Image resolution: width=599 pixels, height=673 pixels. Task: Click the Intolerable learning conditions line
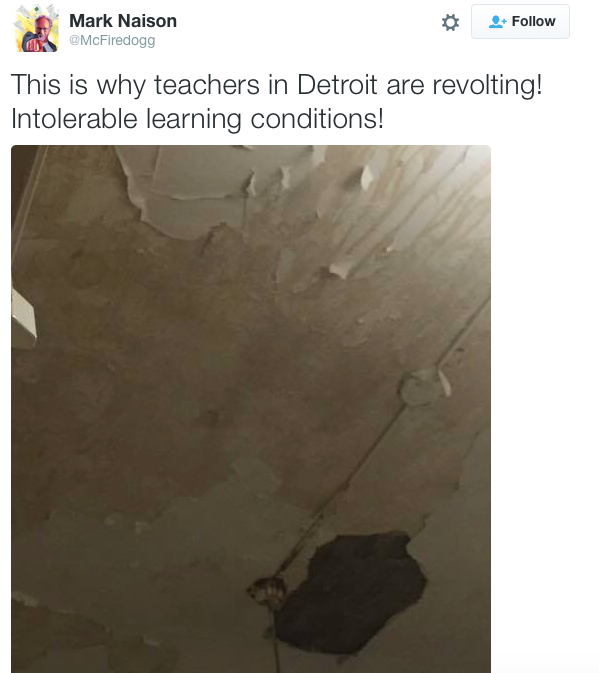point(197,119)
